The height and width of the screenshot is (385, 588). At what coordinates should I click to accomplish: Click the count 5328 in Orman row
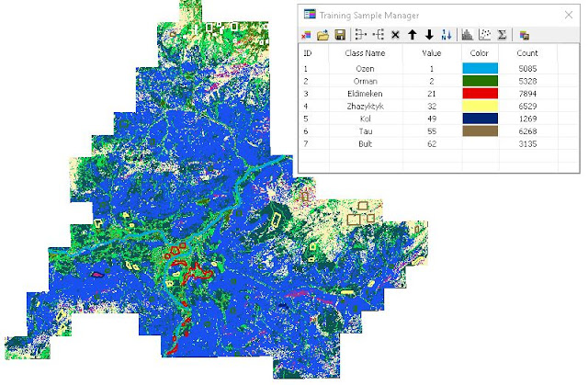[527, 81]
